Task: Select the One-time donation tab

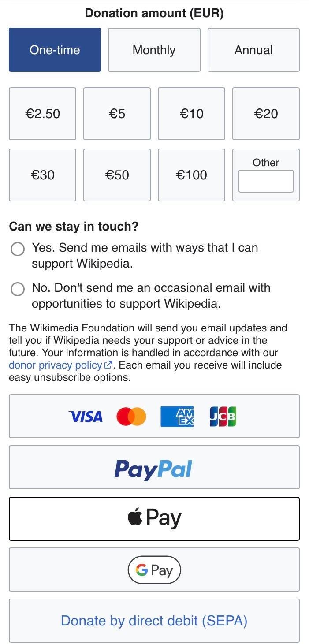Action: [x=55, y=50]
